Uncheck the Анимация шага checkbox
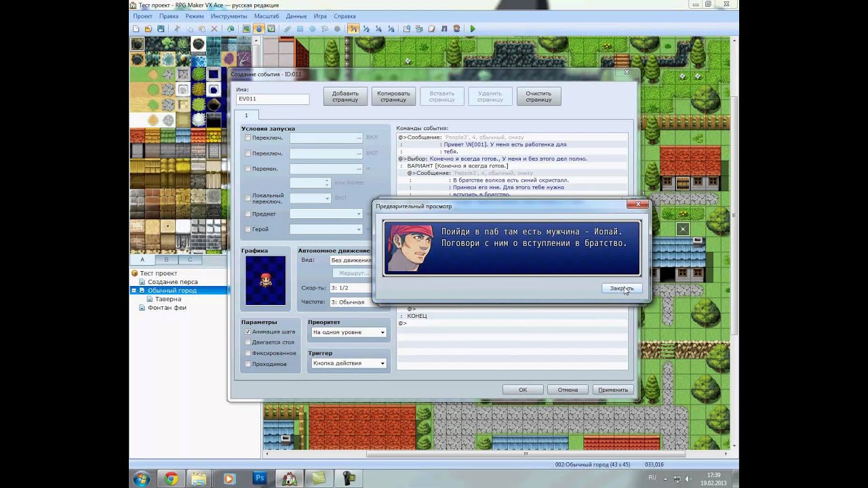868x488 pixels. coord(248,332)
